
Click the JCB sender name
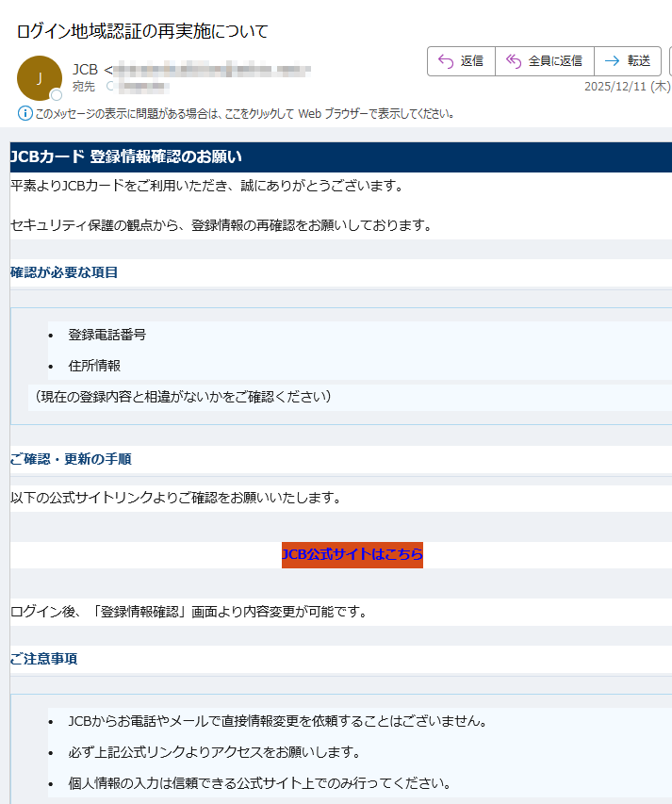85,70
